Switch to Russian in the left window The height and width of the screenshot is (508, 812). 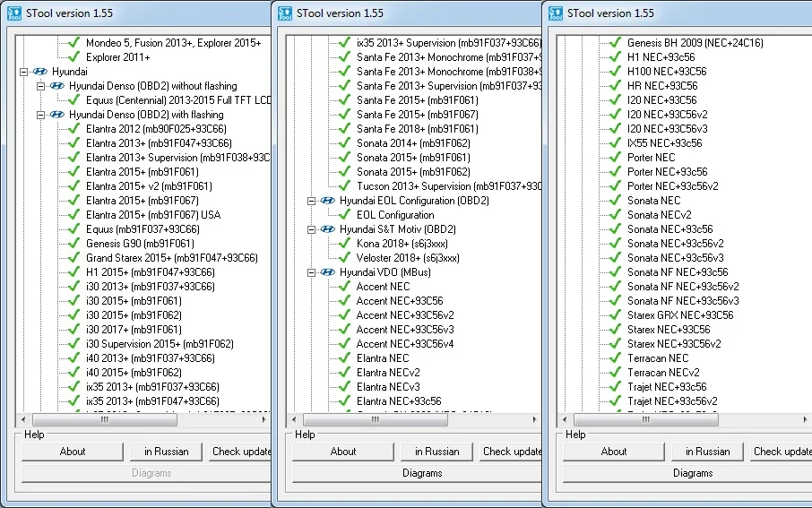[x=166, y=452]
